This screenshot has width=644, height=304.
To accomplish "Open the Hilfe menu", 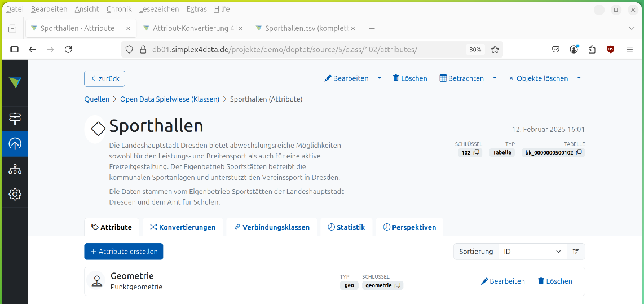I will (222, 9).
